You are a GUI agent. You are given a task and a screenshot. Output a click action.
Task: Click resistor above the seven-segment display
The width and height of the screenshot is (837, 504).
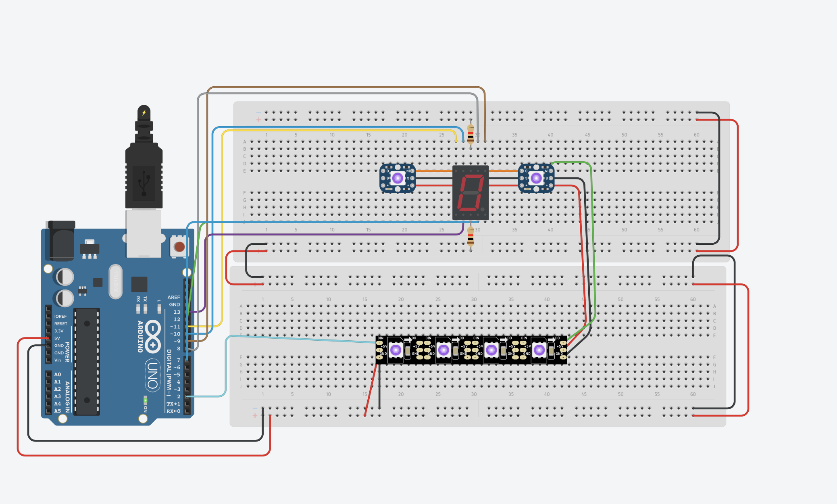coord(470,134)
